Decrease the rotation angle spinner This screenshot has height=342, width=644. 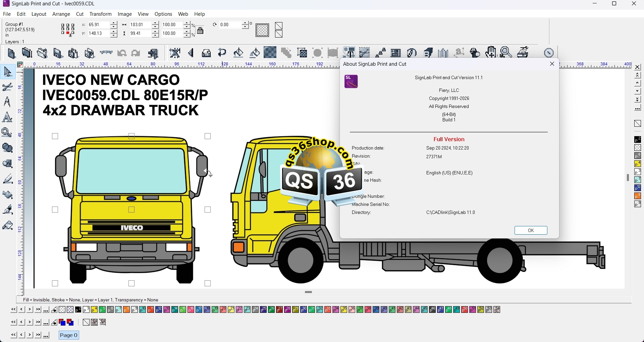[x=246, y=27]
